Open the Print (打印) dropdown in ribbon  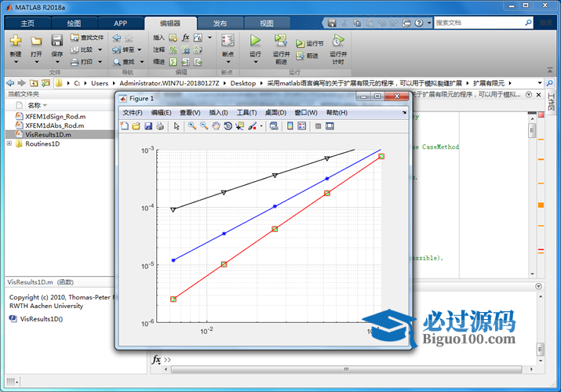(99, 61)
